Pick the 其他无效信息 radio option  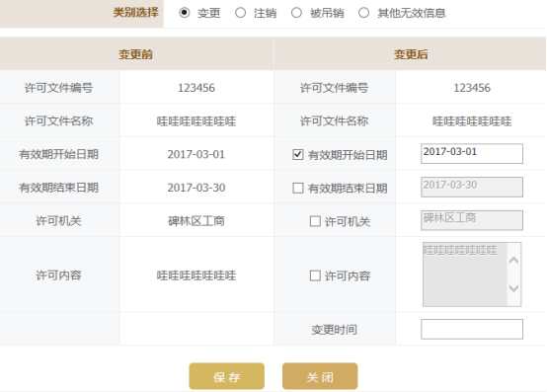coord(364,13)
